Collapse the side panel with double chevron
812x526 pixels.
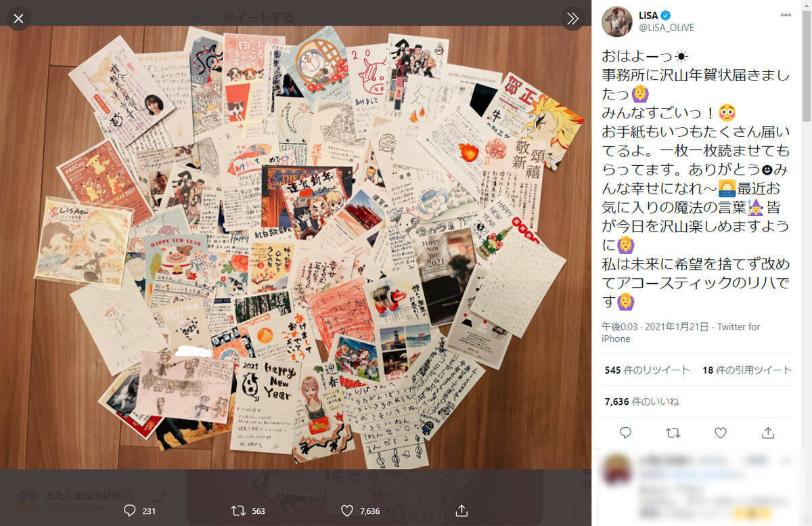(572, 18)
